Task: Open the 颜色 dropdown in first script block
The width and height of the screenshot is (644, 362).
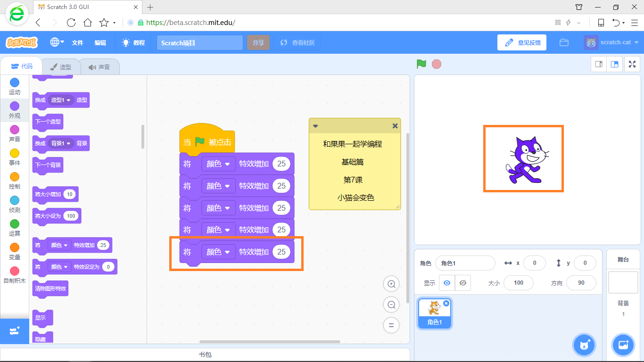Action: 218,164
